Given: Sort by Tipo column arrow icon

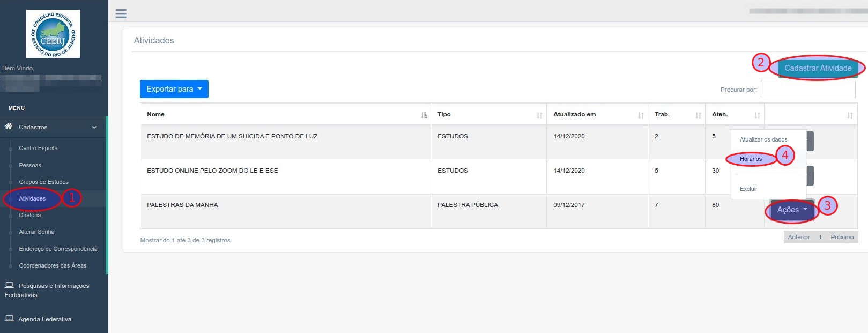Looking at the screenshot, I should 539,115.
